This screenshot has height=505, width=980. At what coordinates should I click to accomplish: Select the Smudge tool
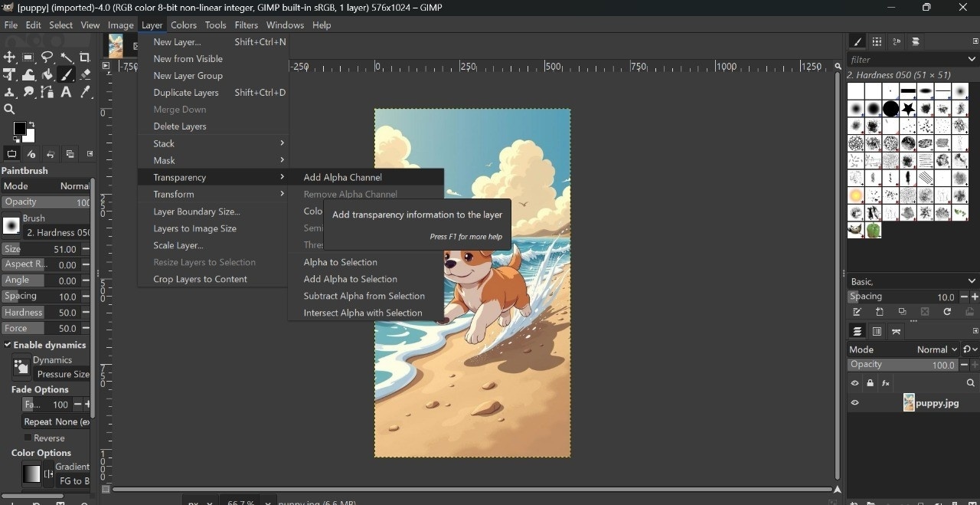point(28,93)
